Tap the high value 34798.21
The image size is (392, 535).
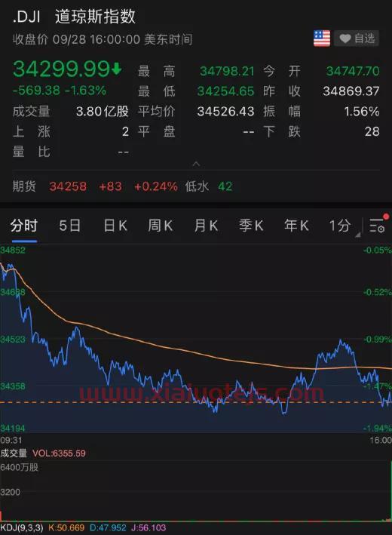[227, 72]
